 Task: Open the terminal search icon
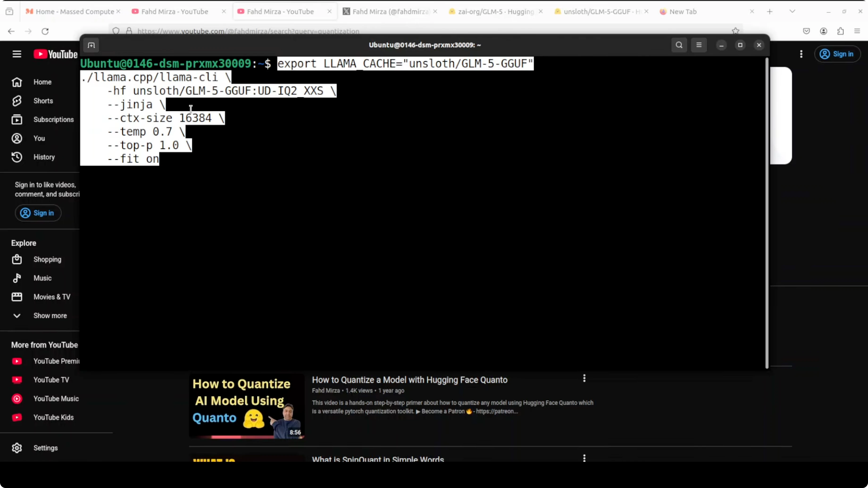679,45
